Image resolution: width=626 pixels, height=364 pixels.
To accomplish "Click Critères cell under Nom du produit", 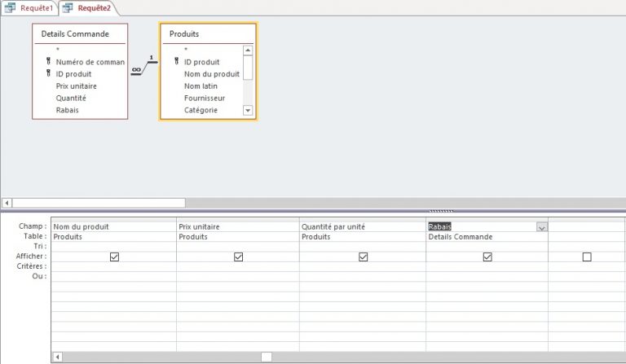I will (x=114, y=266).
